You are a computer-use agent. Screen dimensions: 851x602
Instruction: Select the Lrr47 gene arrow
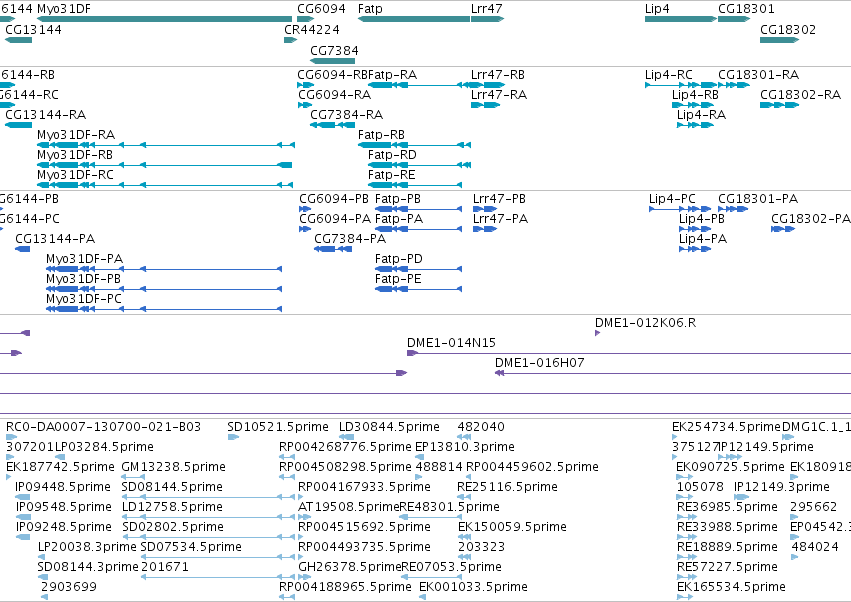coord(487,19)
